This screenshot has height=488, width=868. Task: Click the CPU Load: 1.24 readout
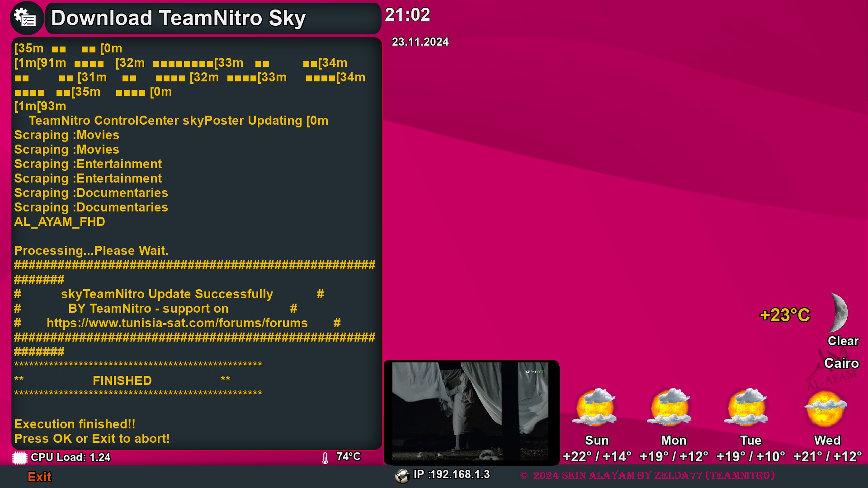(71, 457)
